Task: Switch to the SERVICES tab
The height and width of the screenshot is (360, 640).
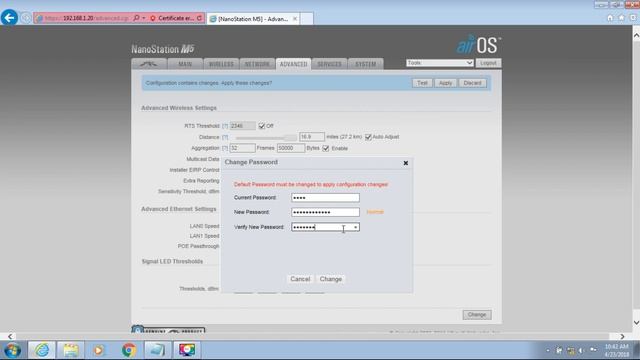Action: pos(329,64)
